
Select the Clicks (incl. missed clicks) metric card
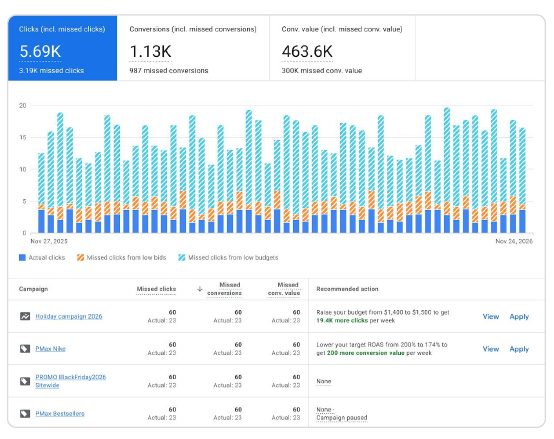tap(63, 48)
